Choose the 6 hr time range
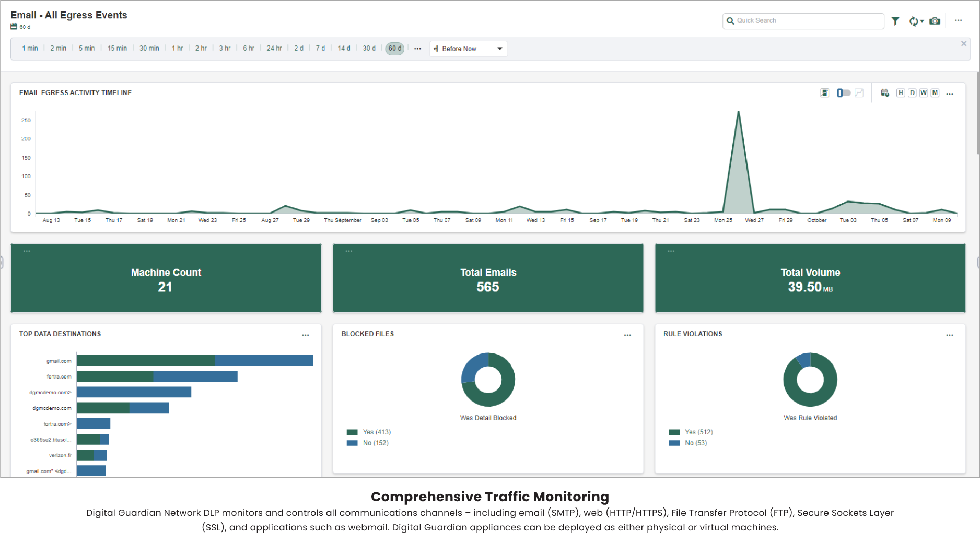980x543 pixels. [249, 49]
